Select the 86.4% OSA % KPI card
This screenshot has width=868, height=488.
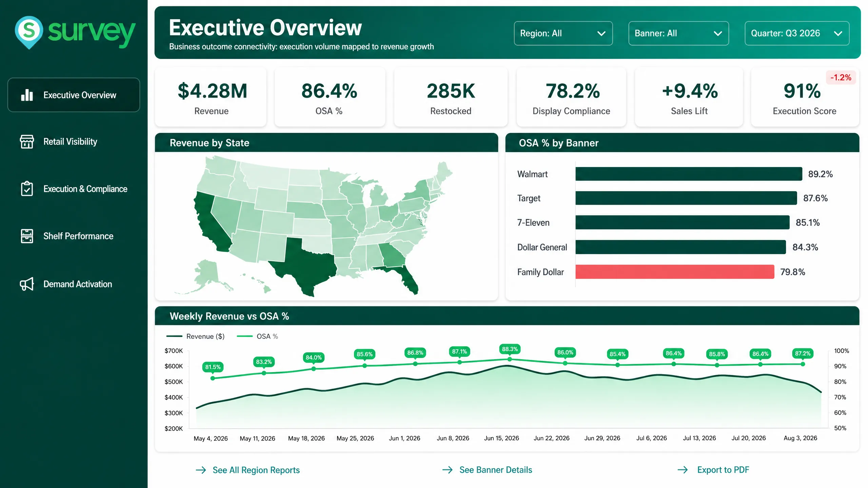(330, 97)
